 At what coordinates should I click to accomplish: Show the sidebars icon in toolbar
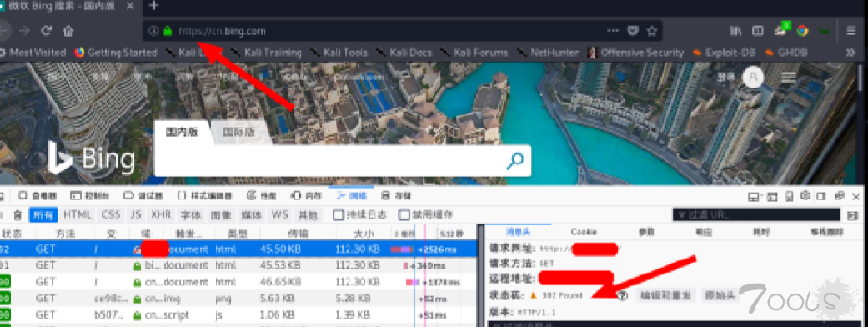click(757, 31)
